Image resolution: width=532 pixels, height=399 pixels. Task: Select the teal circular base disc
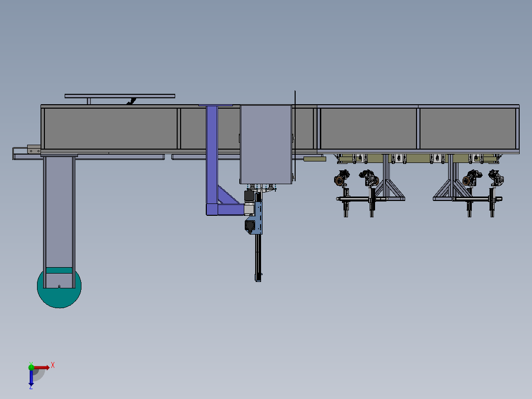[59, 298]
